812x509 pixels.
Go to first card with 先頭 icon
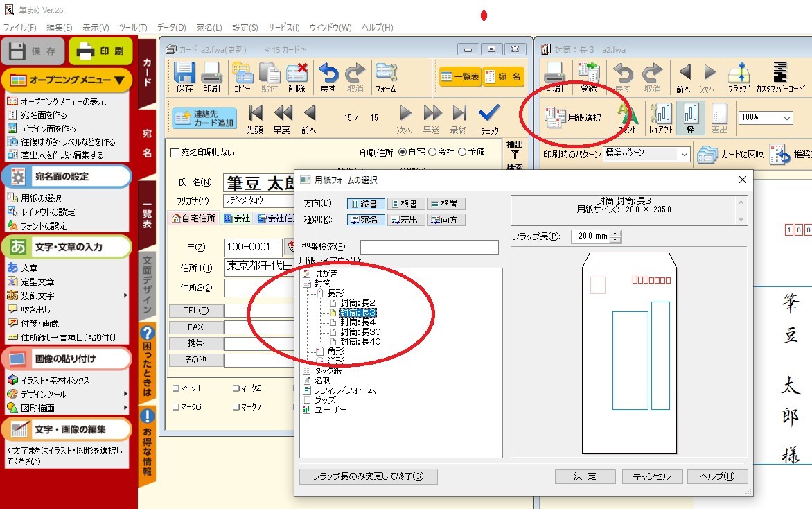(x=255, y=119)
